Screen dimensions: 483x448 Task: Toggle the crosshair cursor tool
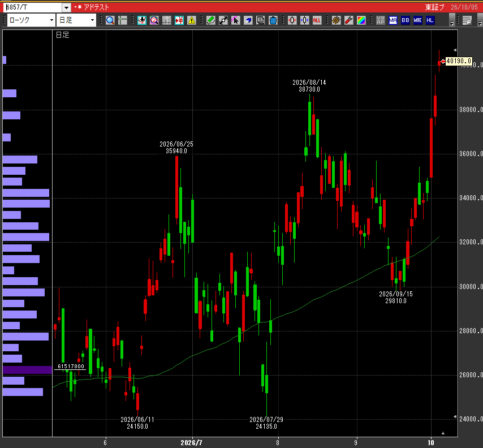click(123, 20)
